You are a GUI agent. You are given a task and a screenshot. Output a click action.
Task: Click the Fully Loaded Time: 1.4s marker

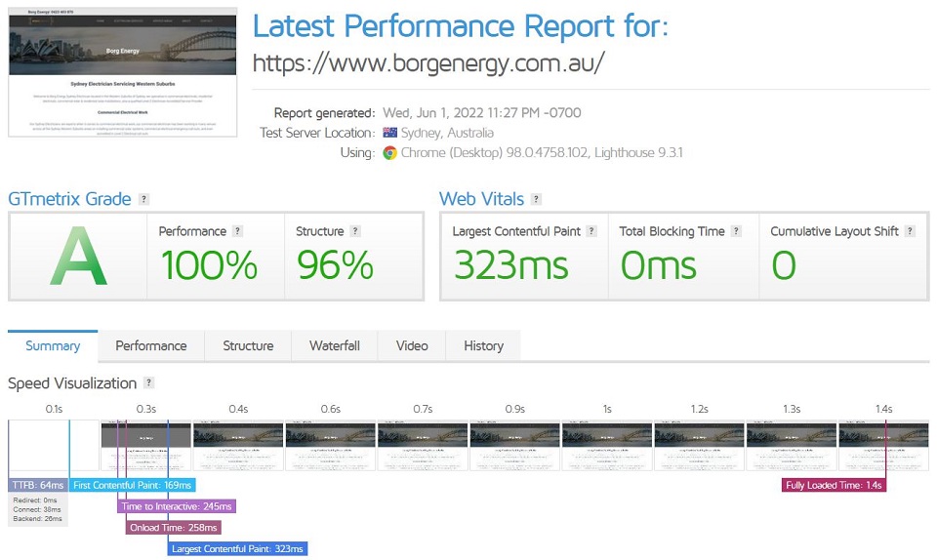coord(834,485)
